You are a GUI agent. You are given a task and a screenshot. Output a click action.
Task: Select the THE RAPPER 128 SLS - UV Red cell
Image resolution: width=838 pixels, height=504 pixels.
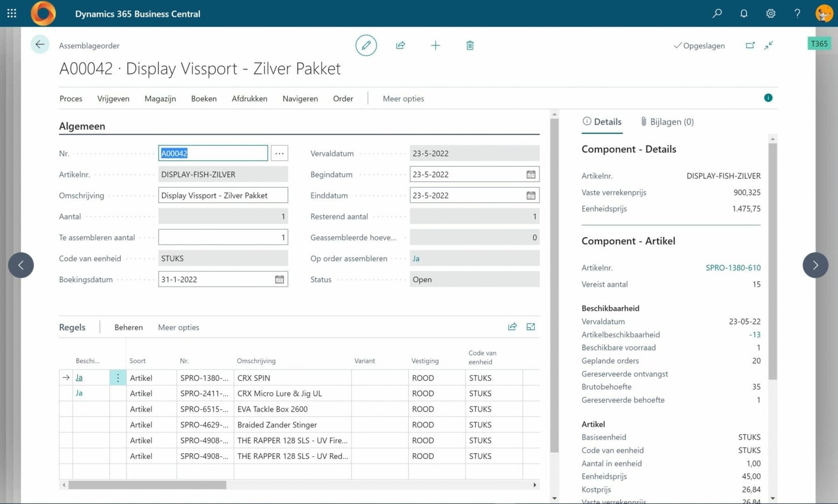(x=292, y=456)
